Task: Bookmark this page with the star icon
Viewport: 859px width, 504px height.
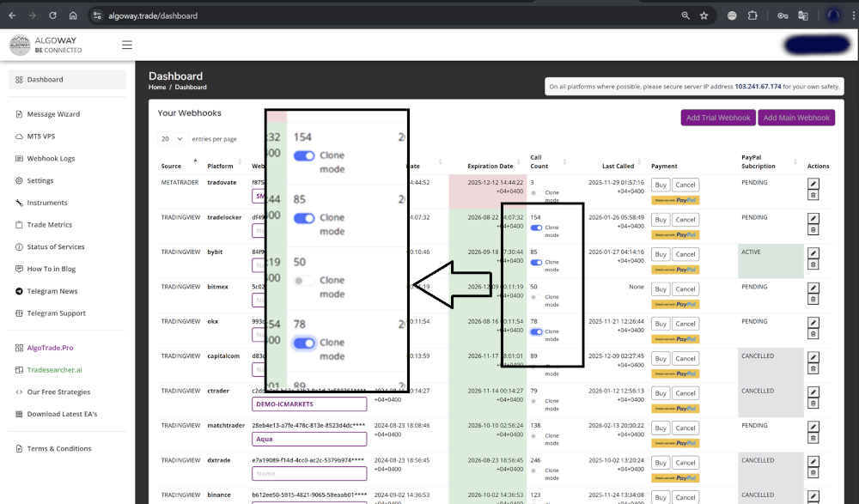Action: [x=704, y=15]
